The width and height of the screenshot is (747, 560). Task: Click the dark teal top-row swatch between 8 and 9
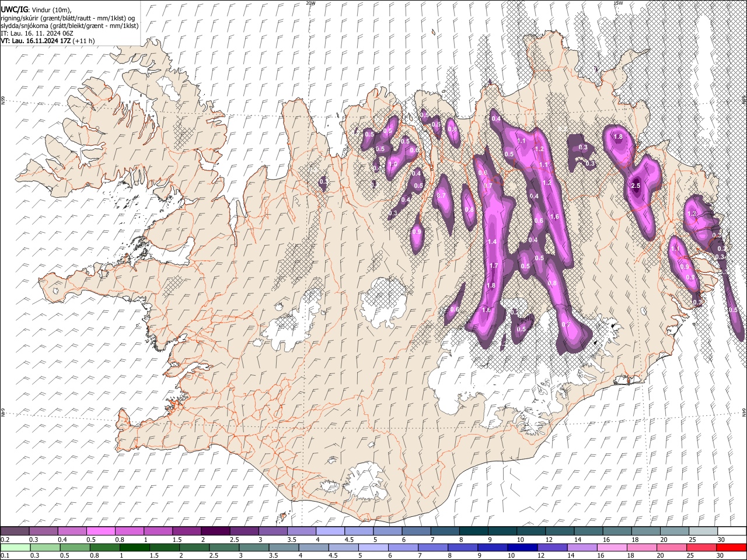pyautogui.click(x=473, y=531)
